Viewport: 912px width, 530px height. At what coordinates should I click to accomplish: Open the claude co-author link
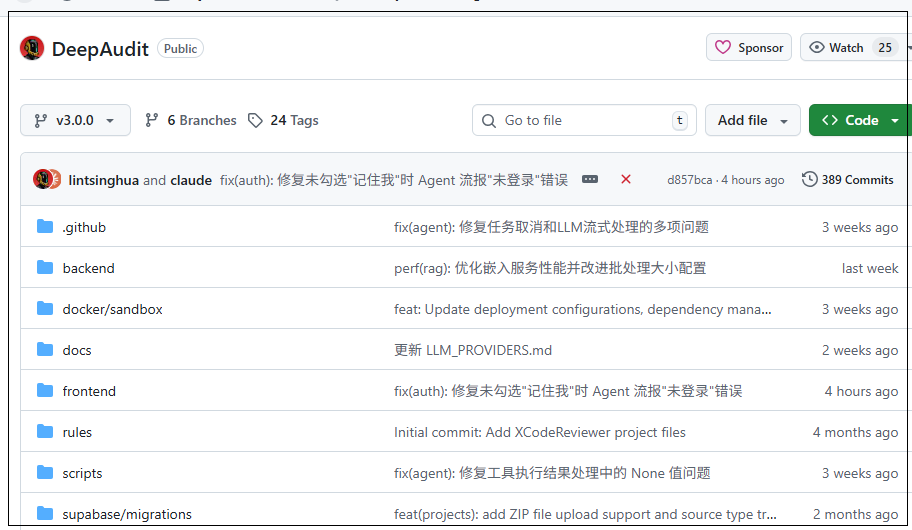point(191,180)
